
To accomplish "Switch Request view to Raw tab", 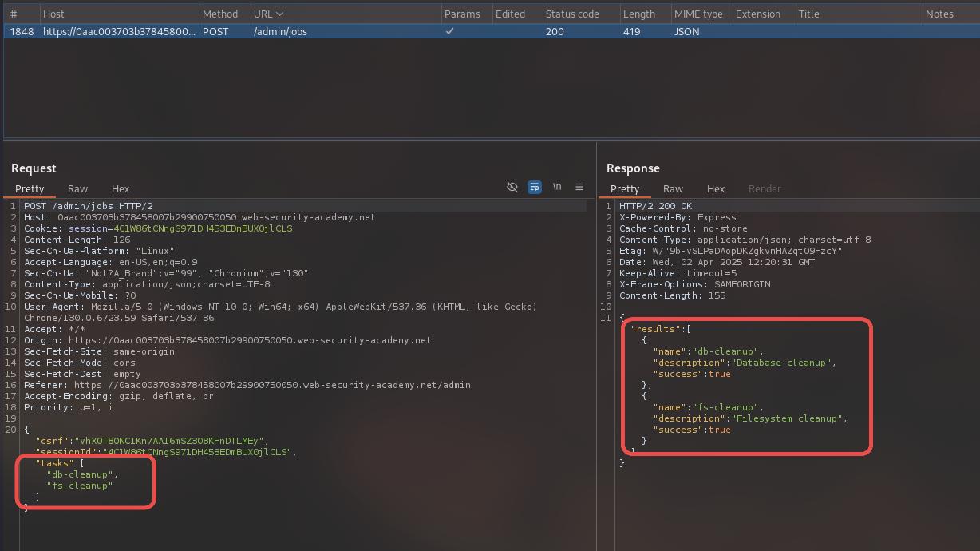I will pos(77,189).
